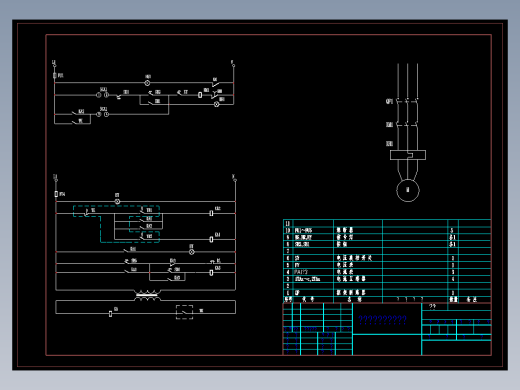This screenshot has height=390, width=520.
Task: Select the FU1 fuse symbol at top left
Action: tap(55, 76)
